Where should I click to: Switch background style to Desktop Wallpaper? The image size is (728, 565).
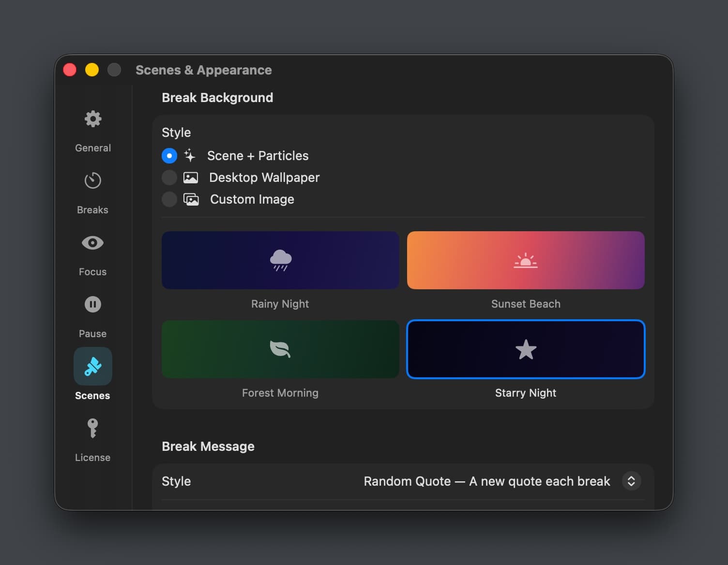[169, 178]
